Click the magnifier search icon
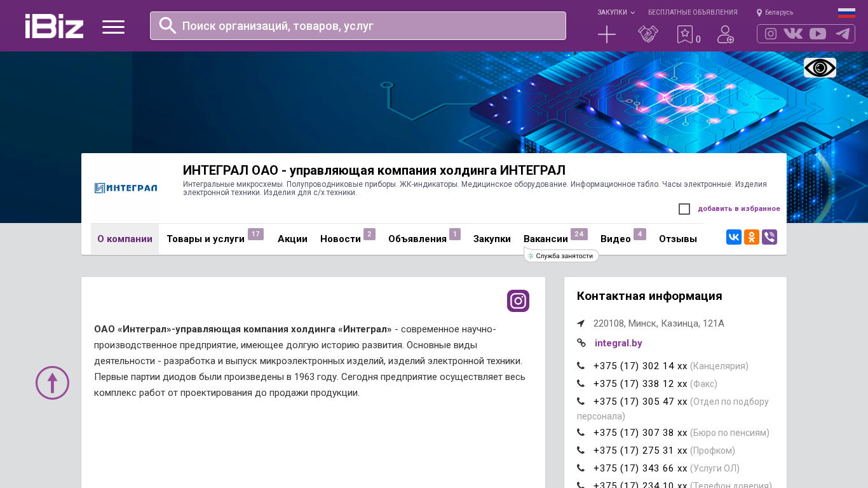Image resolution: width=868 pixels, height=488 pixels. 168,25
